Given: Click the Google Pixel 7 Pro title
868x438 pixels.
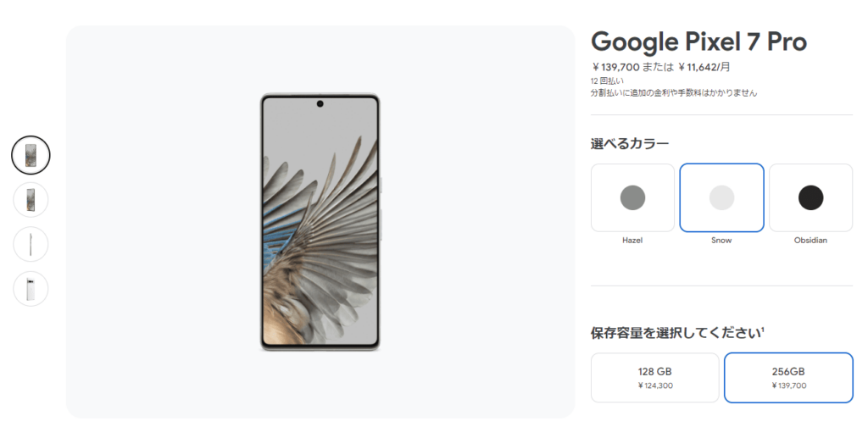Looking at the screenshot, I should tap(698, 42).
